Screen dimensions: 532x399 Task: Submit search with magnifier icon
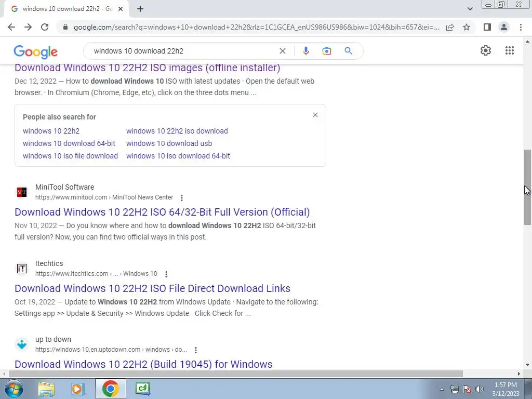348,51
